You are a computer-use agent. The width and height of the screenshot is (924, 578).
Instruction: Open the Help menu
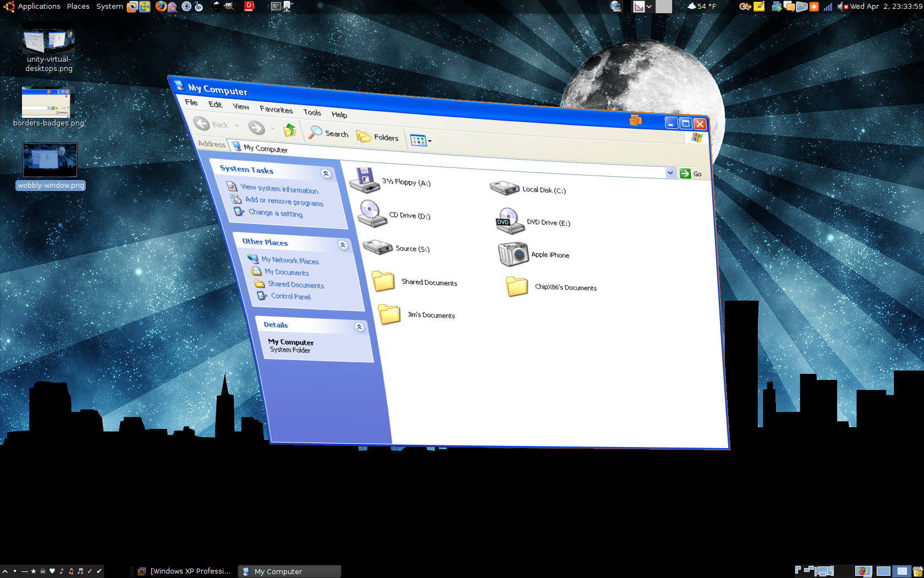click(x=339, y=114)
